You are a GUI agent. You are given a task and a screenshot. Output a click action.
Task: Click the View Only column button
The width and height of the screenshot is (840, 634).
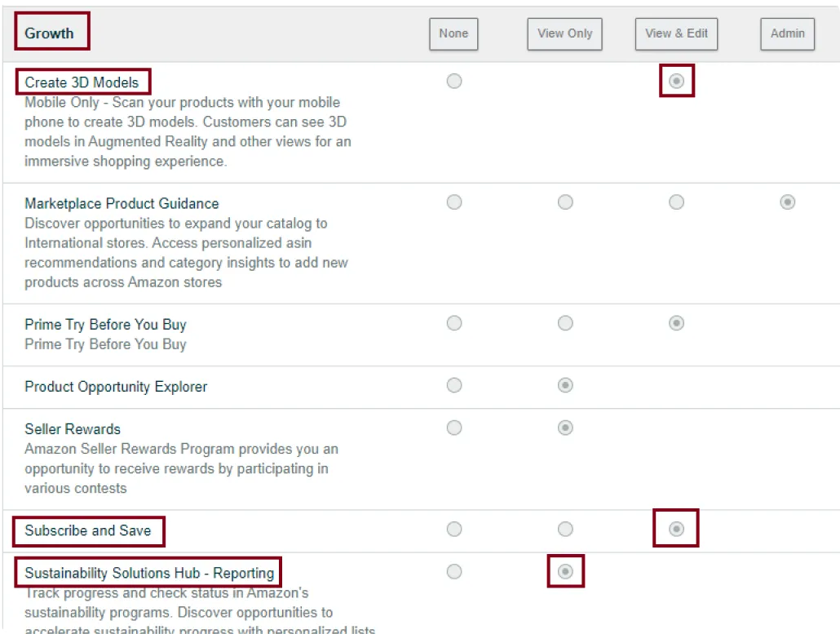tap(564, 33)
